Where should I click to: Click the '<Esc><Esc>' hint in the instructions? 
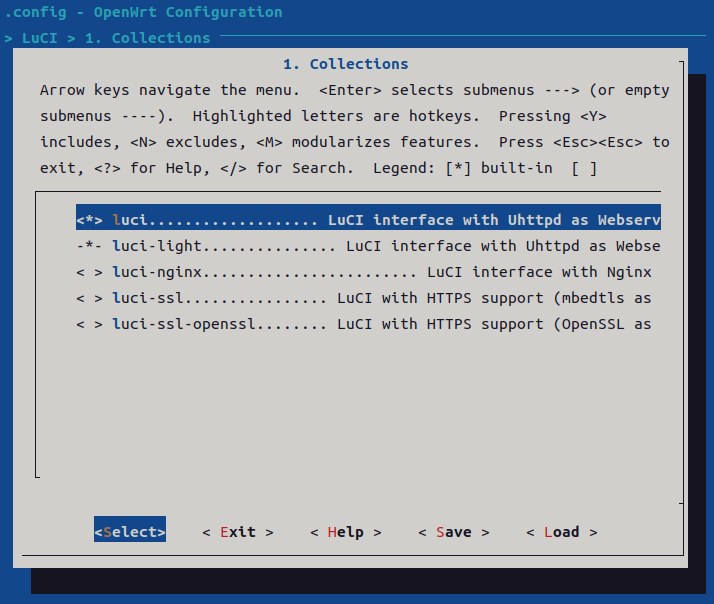pos(597,142)
